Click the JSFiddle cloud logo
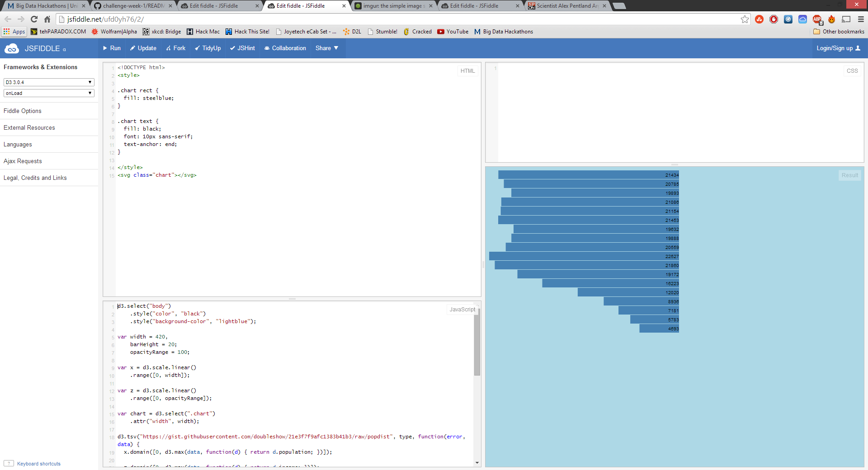The image size is (868, 470). coord(11,48)
